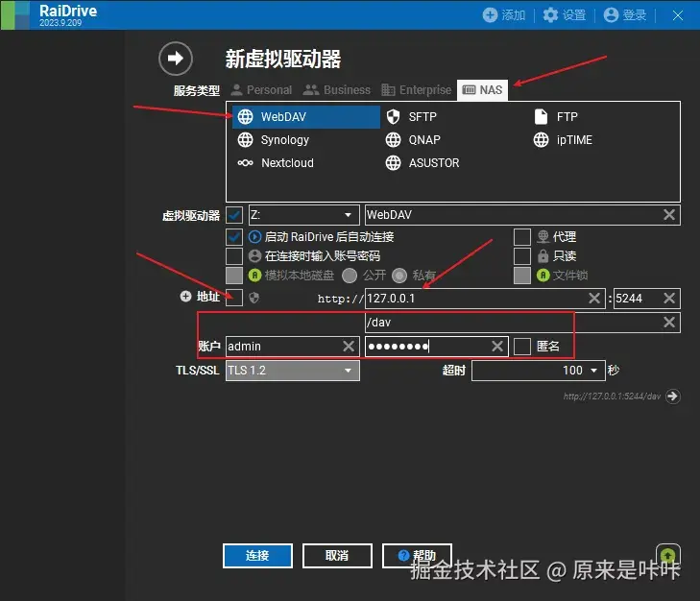The width and height of the screenshot is (700, 601).
Task: Clear the 5244 port field
Action: pos(668,299)
